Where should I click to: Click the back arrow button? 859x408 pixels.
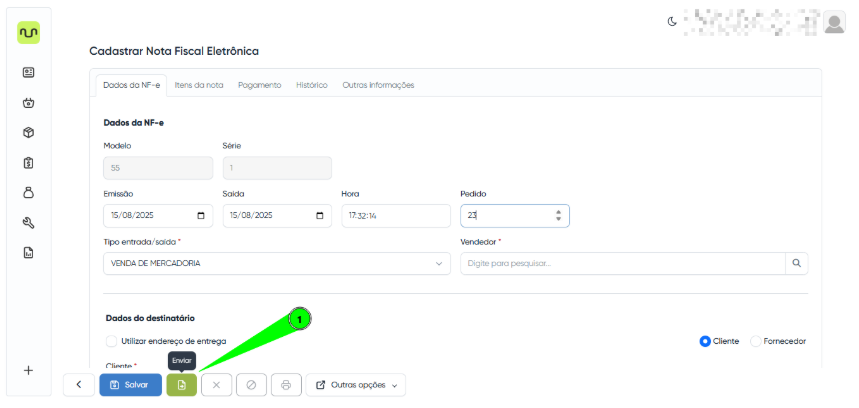pyautogui.click(x=78, y=385)
